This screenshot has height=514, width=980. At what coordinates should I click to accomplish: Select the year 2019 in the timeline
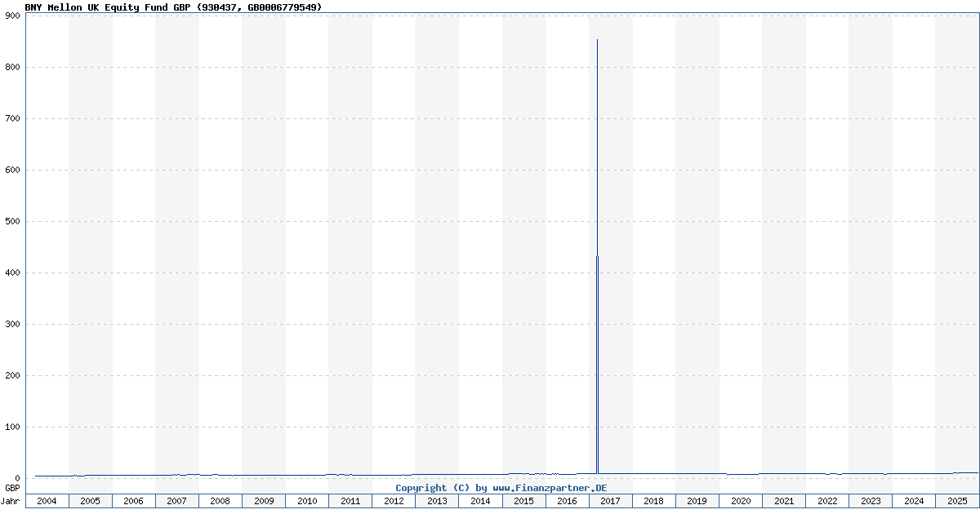[697, 500]
